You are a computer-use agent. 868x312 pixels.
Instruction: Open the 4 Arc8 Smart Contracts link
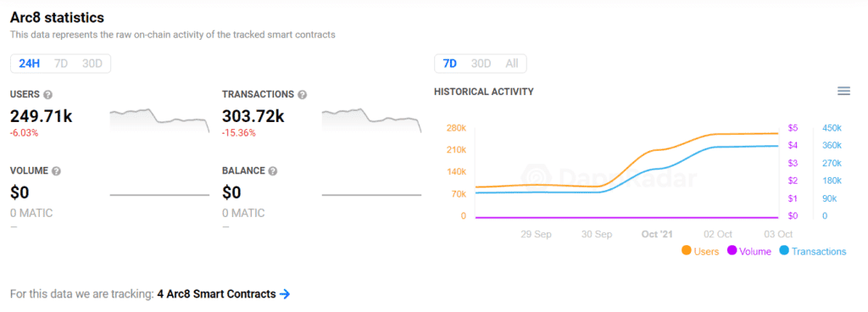pos(216,294)
